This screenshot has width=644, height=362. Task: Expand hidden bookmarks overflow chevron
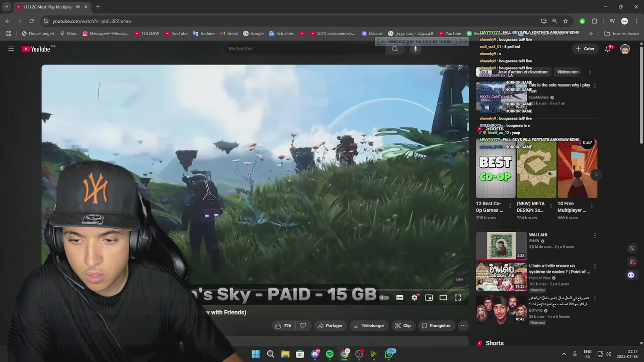pyautogui.click(x=591, y=34)
